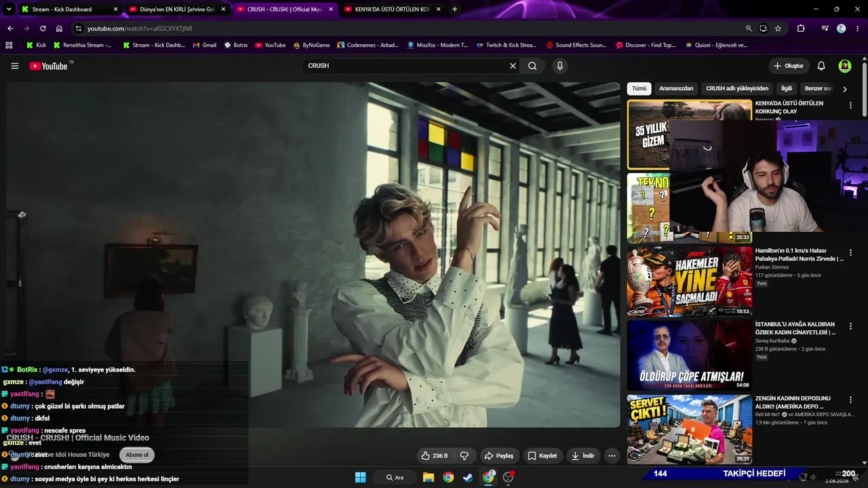
Task: Open YouTube notifications bell
Action: coord(821,66)
